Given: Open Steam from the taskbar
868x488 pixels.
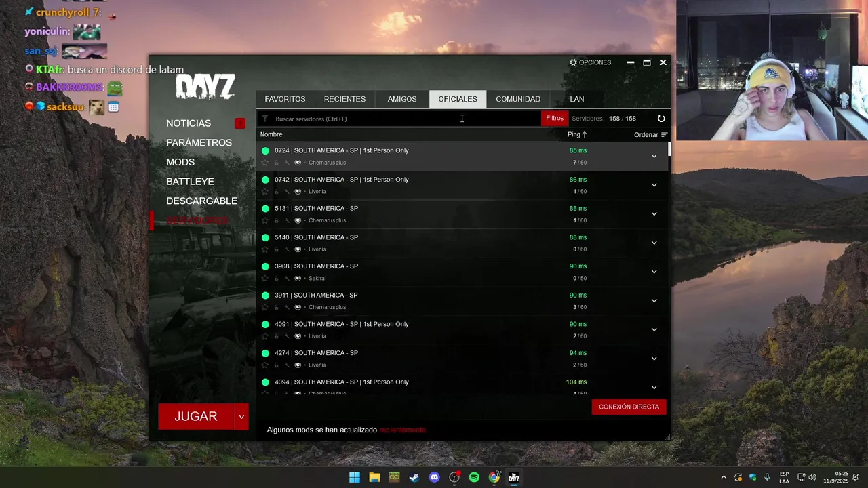Looking at the screenshot, I should tap(414, 477).
